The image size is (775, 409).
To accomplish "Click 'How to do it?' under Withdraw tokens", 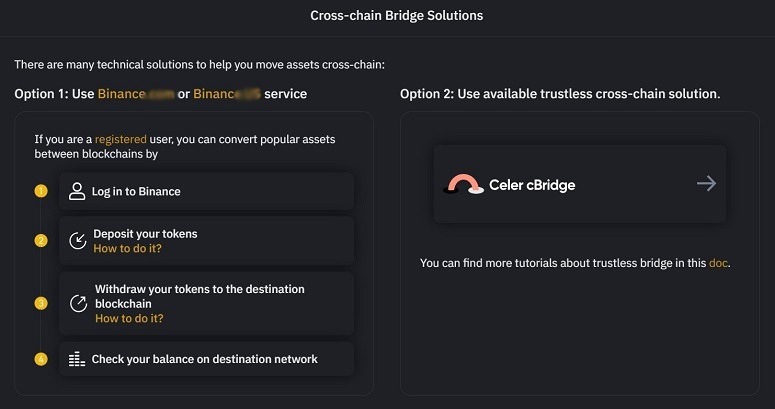I will coord(129,318).
